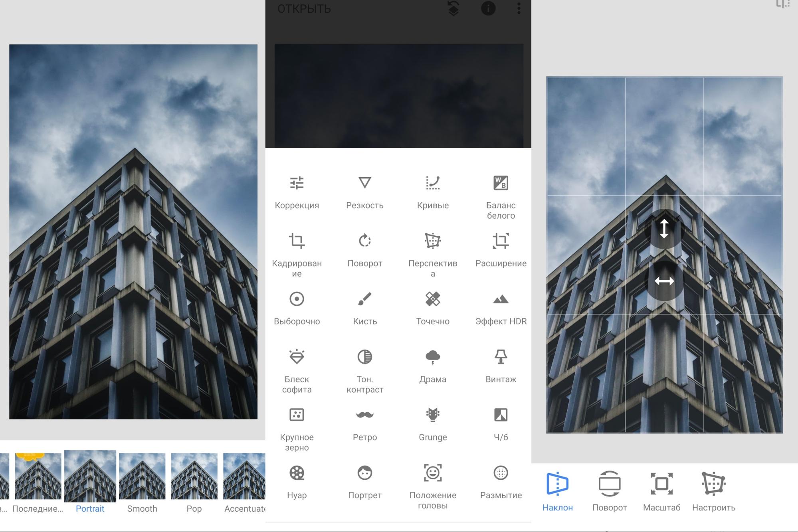This screenshot has height=532, width=798.
Task: Open the three-dot overflow menu
Action: [519, 8]
